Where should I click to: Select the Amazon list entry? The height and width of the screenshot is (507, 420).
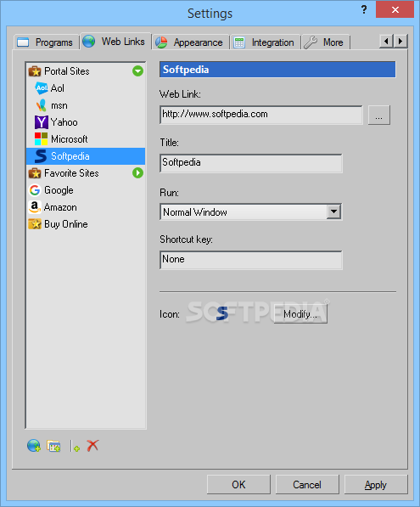(x=86, y=207)
